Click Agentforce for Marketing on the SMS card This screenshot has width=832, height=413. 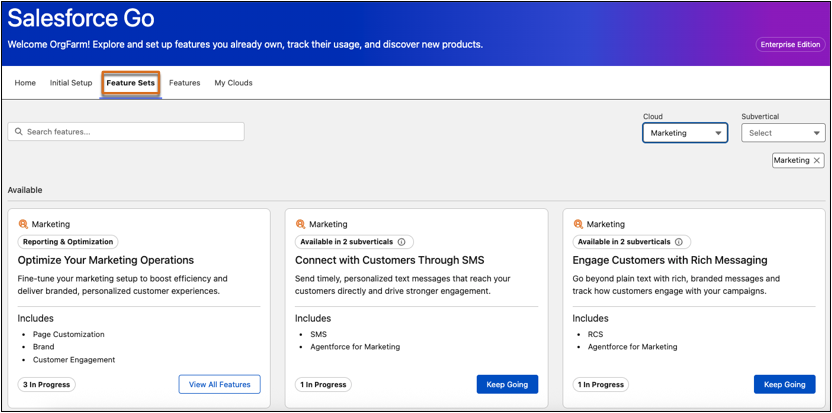click(x=356, y=347)
